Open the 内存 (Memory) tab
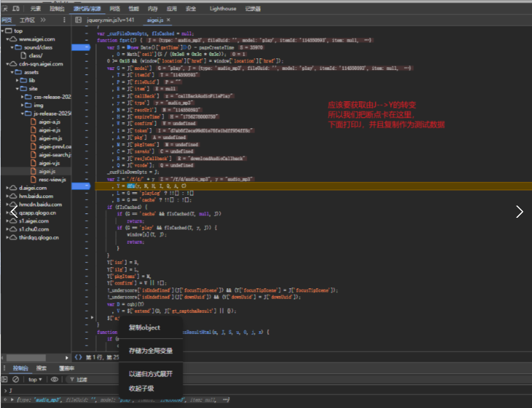Image resolution: width=532 pixels, height=408 pixels. pyautogui.click(x=153, y=8)
